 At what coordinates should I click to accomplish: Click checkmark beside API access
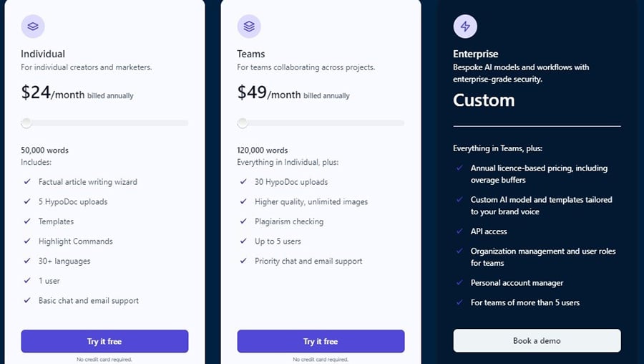[459, 231]
